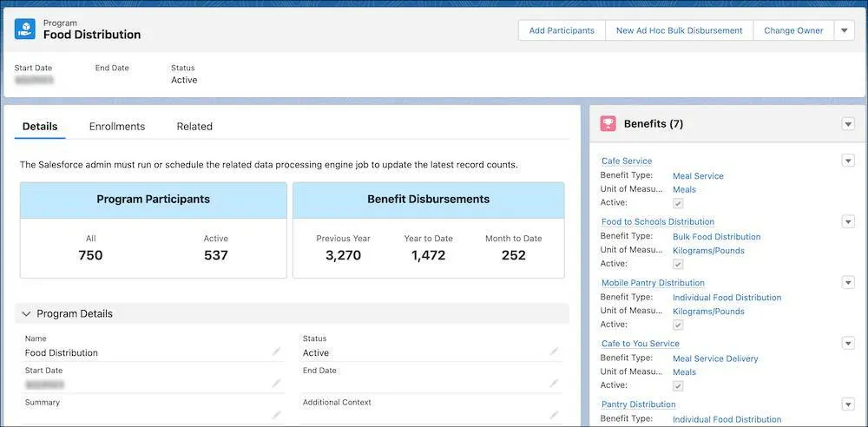Viewport: 868px width, 427px height.
Task: Click Meals unit under Cafe Service
Action: tap(684, 189)
